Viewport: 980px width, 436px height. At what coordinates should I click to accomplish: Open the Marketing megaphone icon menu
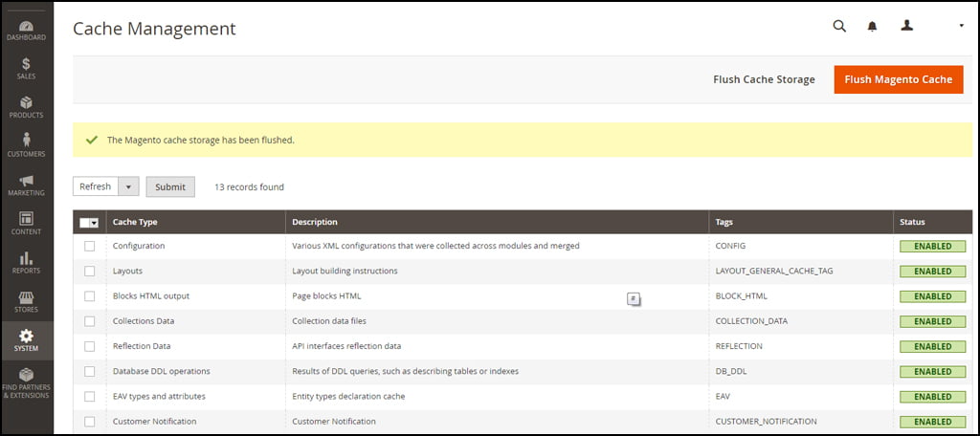pos(26,185)
